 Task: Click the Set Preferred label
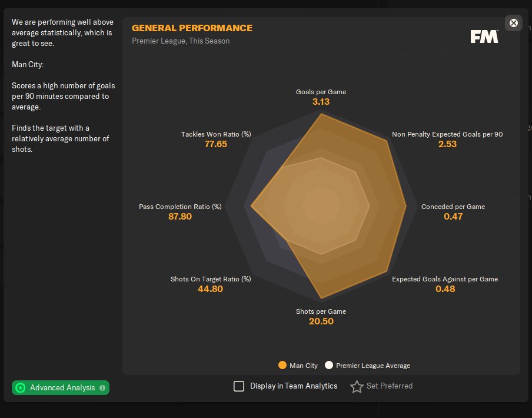pos(390,386)
